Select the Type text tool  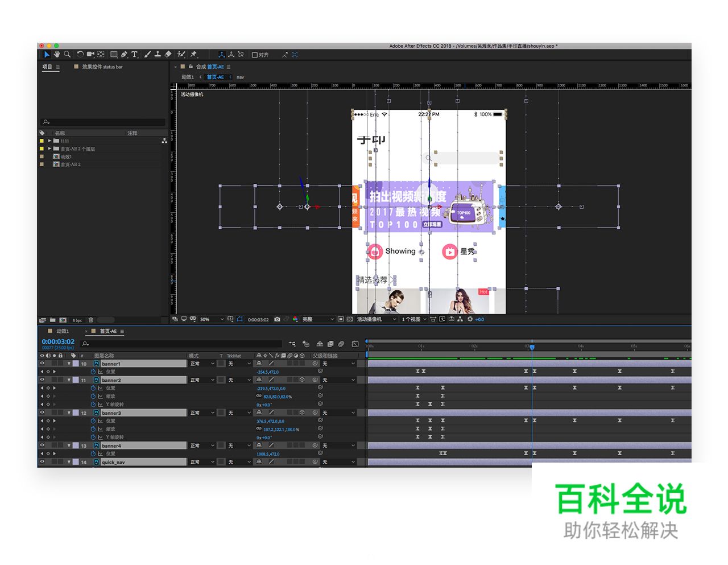(x=134, y=54)
